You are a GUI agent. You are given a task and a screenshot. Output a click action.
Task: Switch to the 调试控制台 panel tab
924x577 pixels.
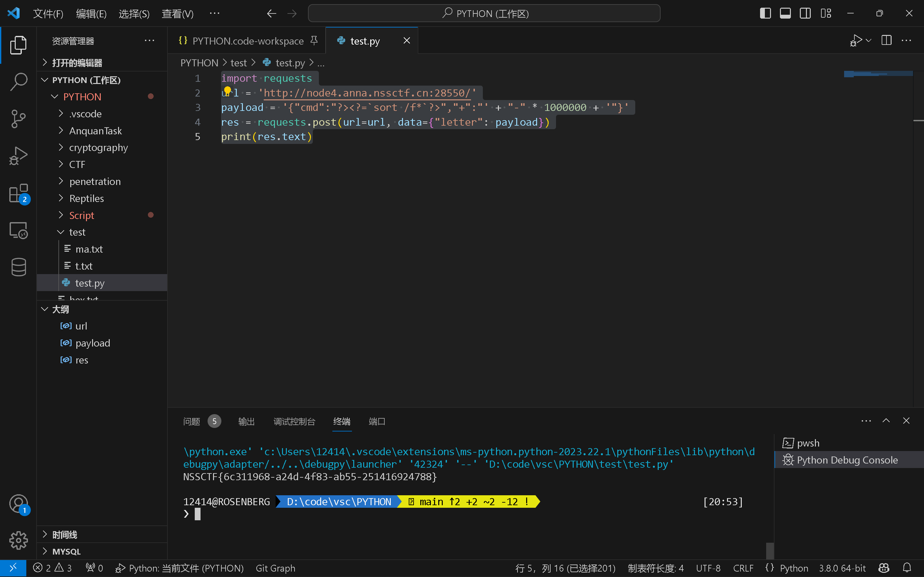coord(294,421)
